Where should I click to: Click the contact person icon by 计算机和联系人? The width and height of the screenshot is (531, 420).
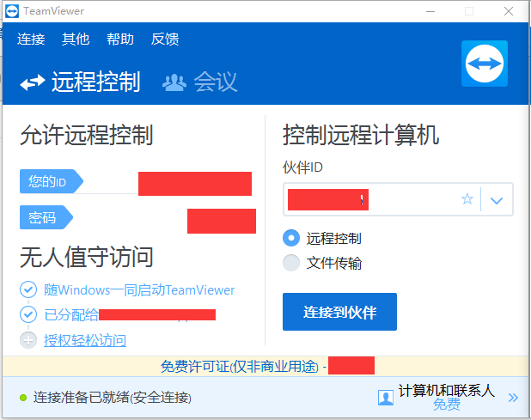pyautogui.click(x=386, y=398)
